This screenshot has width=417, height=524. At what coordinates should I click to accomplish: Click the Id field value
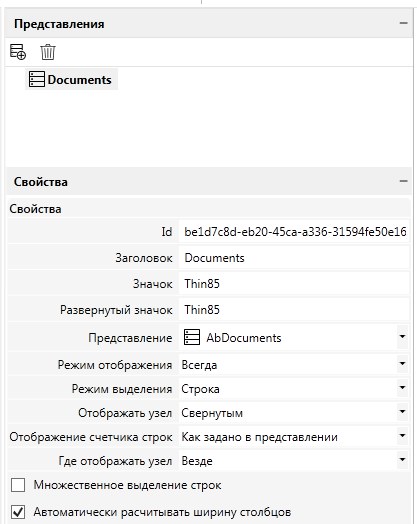coord(294,232)
